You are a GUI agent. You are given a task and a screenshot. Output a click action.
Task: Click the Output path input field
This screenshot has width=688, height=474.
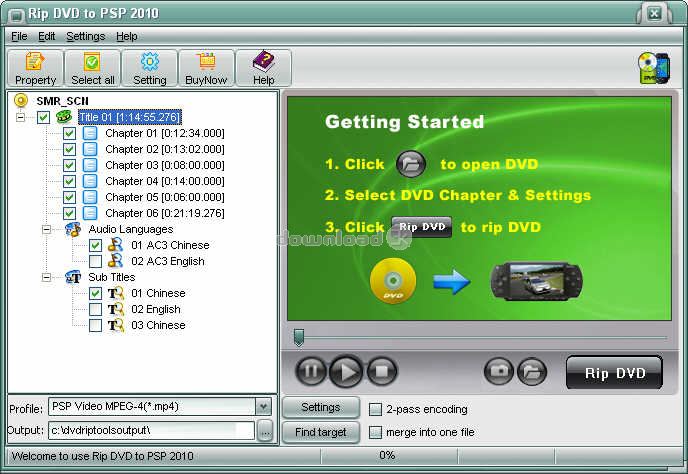[x=151, y=430]
